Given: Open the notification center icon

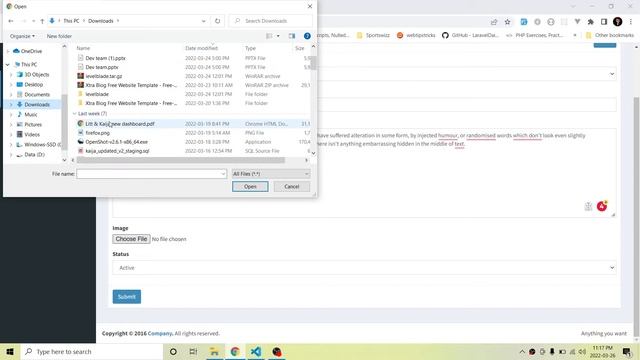Looking at the screenshot, I should click(x=627, y=351).
